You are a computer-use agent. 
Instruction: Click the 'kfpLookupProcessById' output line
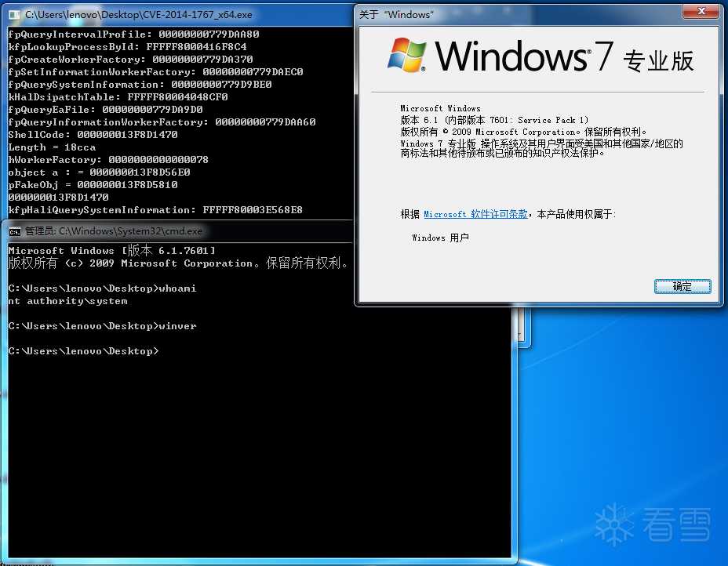click(x=127, y=47)
